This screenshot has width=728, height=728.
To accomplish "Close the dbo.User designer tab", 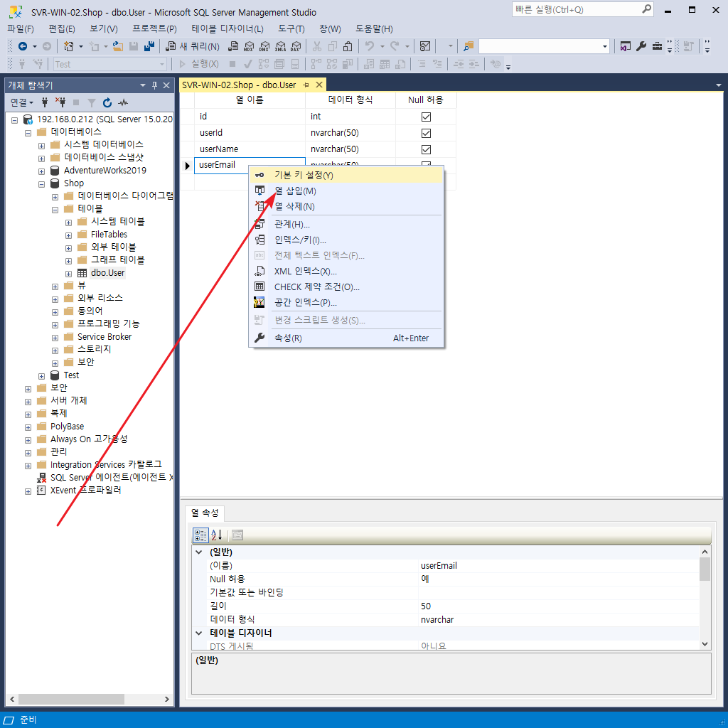I will tap(319, 85).
